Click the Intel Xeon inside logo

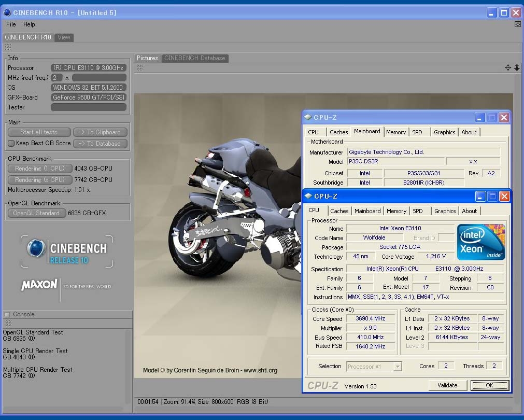point(480,242)
